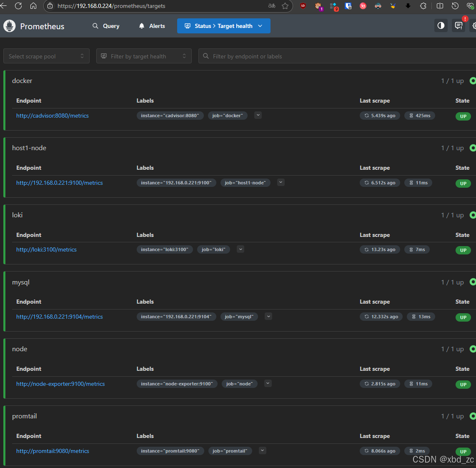Expand labels for the host1-node target

pos(281,183)
